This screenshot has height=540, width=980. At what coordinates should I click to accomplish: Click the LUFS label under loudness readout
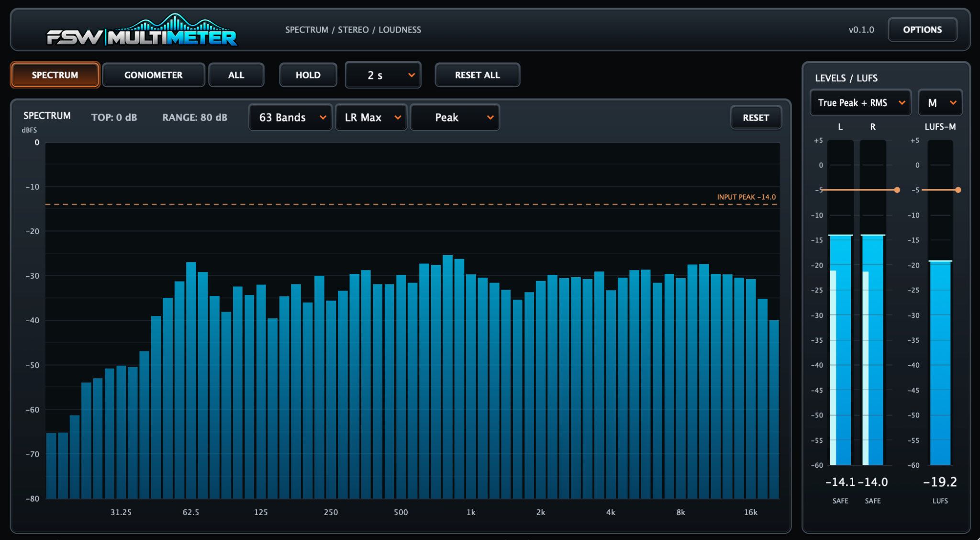[x=940, y=501]
